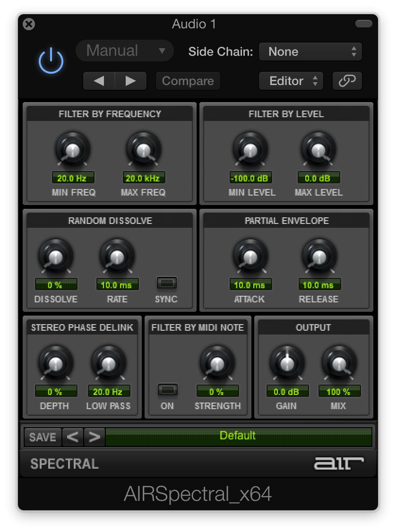The image size is (396, 532).
Task: Click the 10.0 ms RELEASE value field
Action: pyautogui.click(x=319, y=284)
